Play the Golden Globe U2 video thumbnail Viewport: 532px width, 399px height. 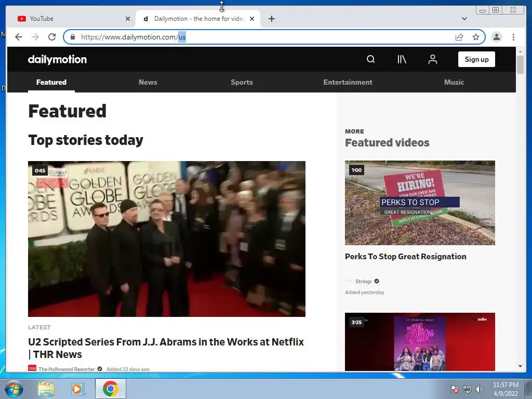pyautogui.click(x=167, y=239)
